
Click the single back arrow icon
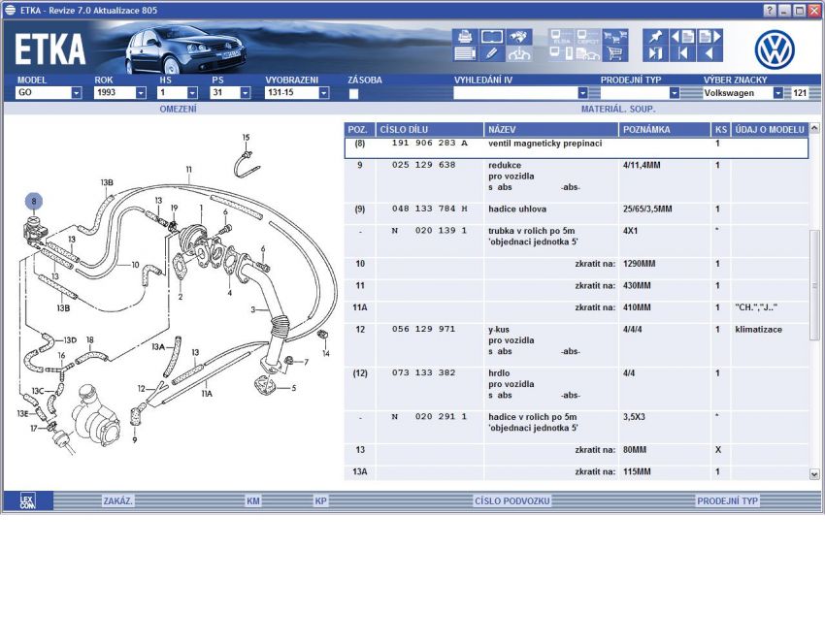[x=709, y=53]
